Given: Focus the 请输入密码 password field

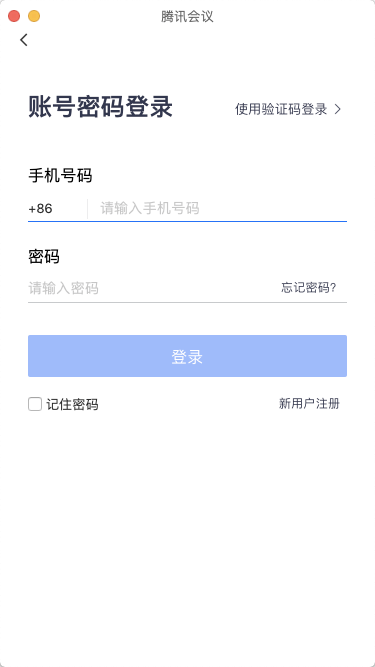Looking at the screenshot, I should pos(151,288).
